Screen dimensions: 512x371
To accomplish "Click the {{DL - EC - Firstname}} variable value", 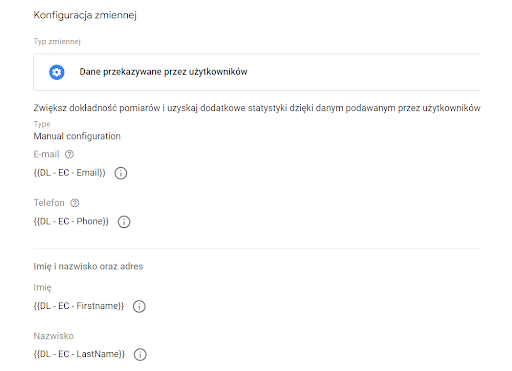I will 79,306.
